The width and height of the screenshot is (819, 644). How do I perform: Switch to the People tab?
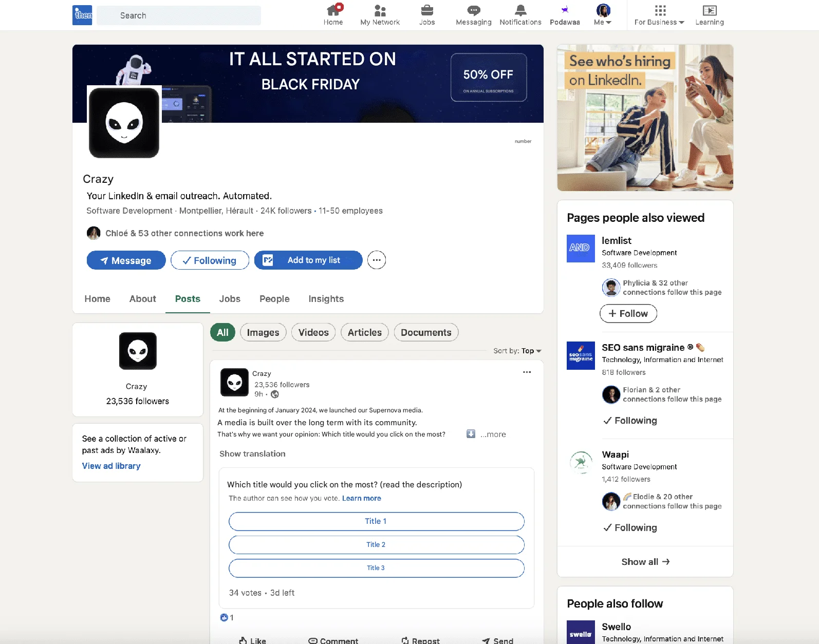coord(274,299)
